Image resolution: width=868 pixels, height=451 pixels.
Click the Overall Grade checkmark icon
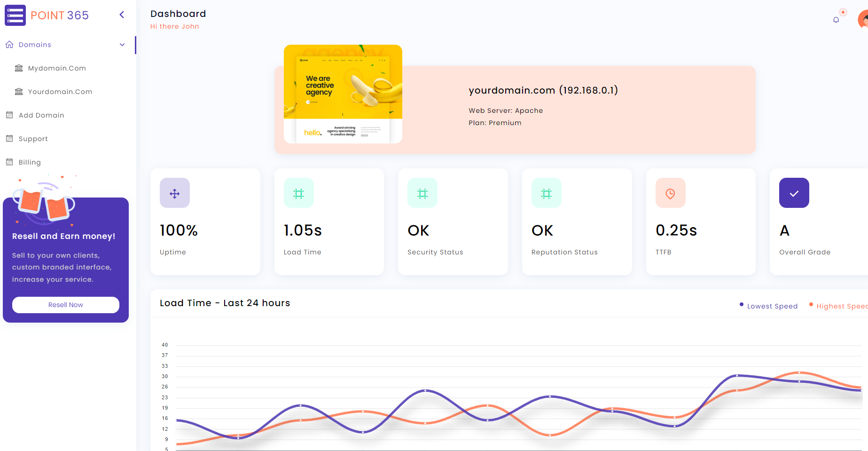pos(794,193)
